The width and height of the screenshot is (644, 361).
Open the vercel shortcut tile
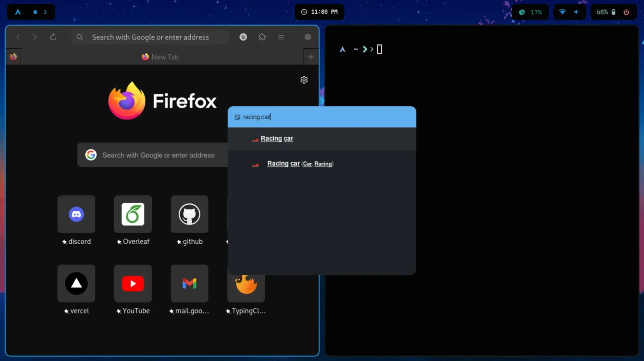click(76, 284)
